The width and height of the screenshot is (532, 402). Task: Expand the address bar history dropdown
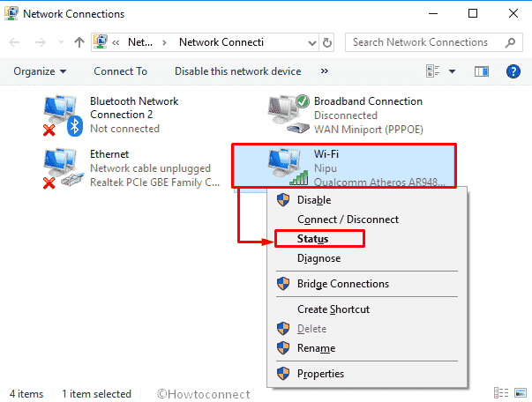tap(311, 43)
